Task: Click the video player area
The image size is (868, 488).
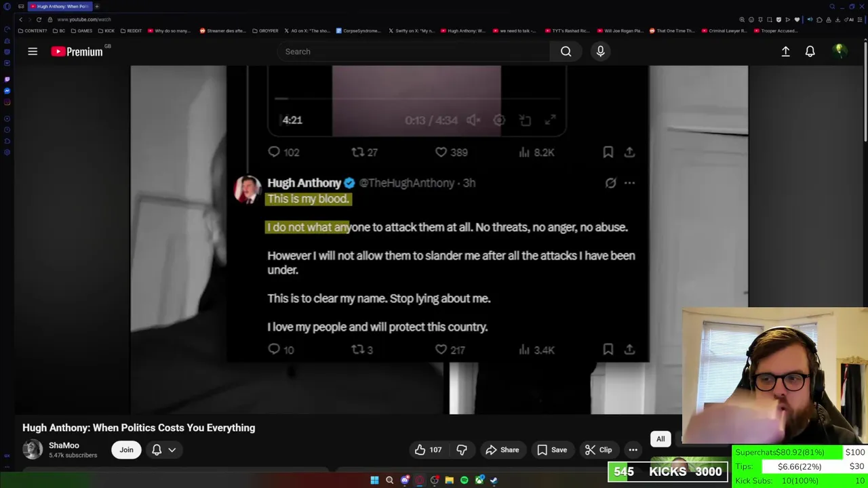Action: point(439,240)
